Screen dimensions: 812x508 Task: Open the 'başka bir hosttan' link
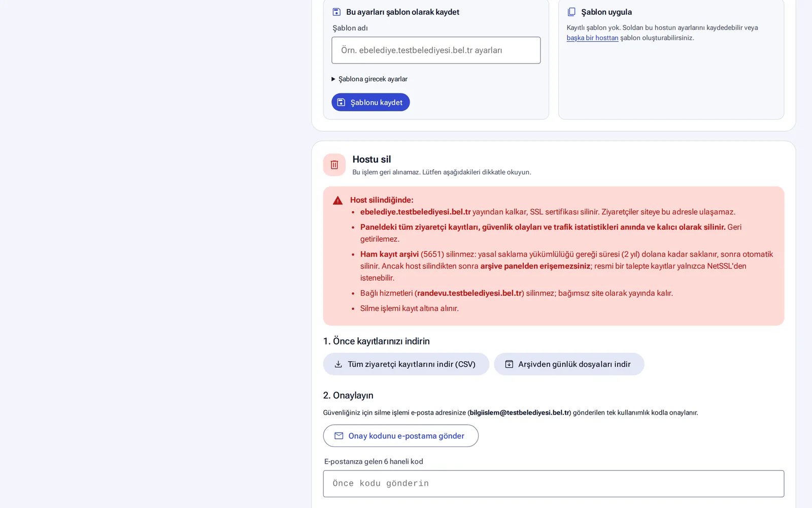pyautogui.click(x=592, y=38)
